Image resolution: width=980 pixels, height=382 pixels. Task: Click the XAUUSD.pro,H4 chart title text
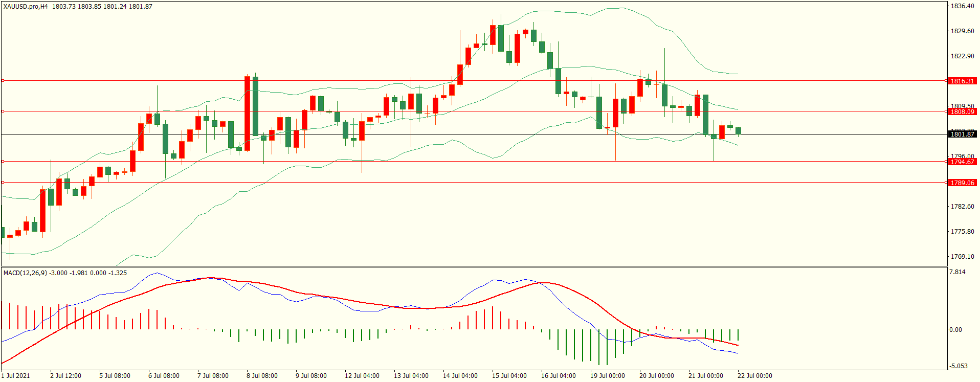click(26, 7)
